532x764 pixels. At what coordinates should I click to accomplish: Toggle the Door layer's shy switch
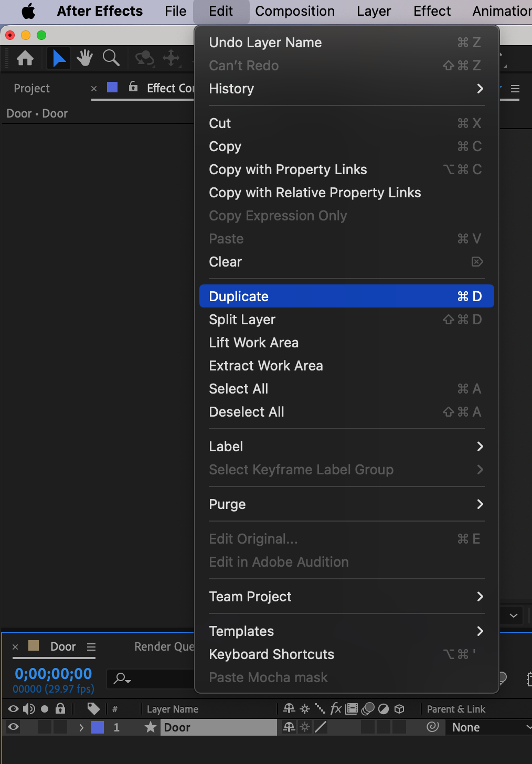coord(289,727)
